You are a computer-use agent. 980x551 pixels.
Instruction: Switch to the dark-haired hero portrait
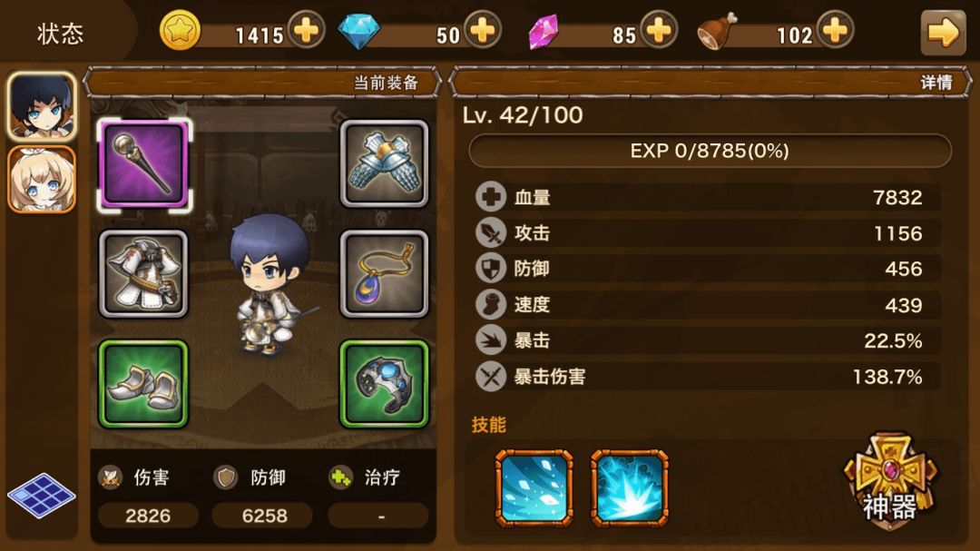[42, 106]
